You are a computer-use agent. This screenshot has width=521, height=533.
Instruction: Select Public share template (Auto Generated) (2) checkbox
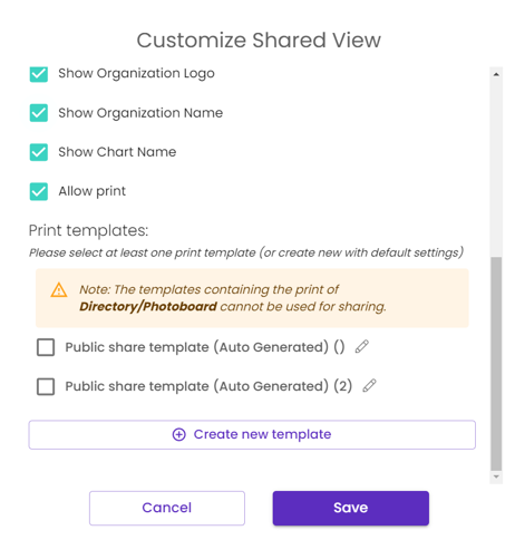(x=46, y=386)
